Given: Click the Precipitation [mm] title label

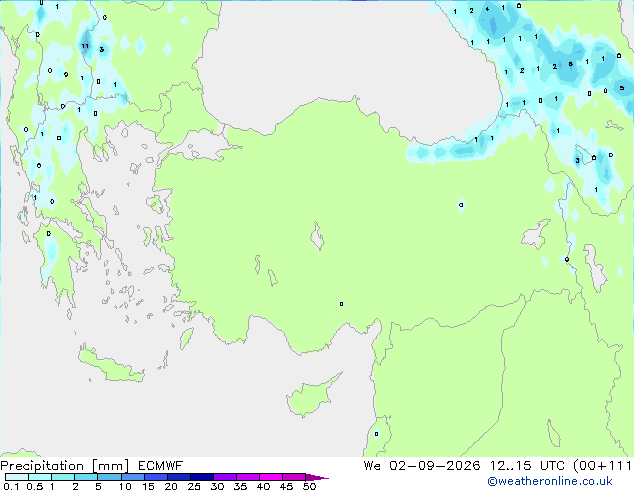Looking at the screenshot, I should 64,466.
